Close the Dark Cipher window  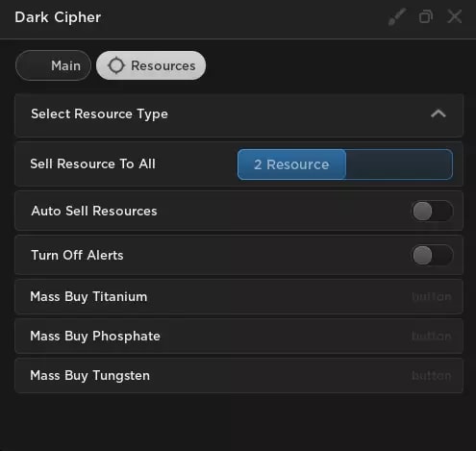pyautogui.click(x=454, y=16)
